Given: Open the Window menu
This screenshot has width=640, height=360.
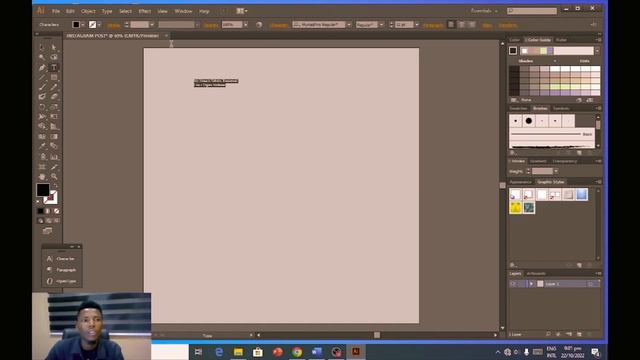Looking at the screenshot, I should coord(183,11).
